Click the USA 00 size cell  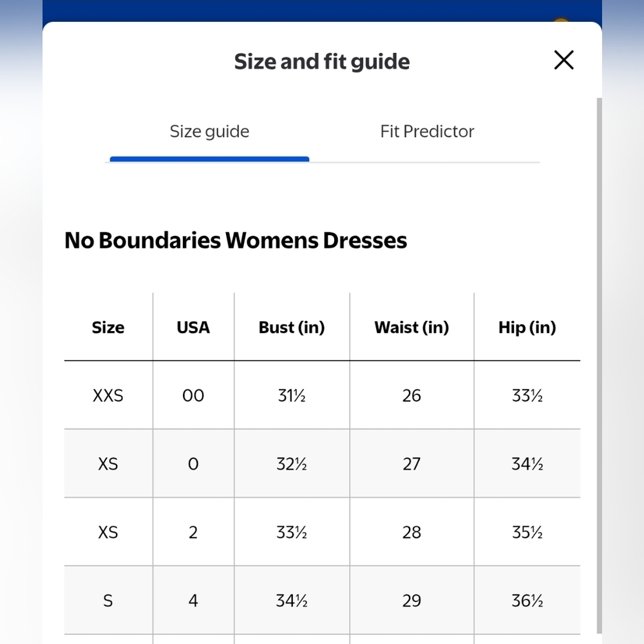[x=193, y=395]
